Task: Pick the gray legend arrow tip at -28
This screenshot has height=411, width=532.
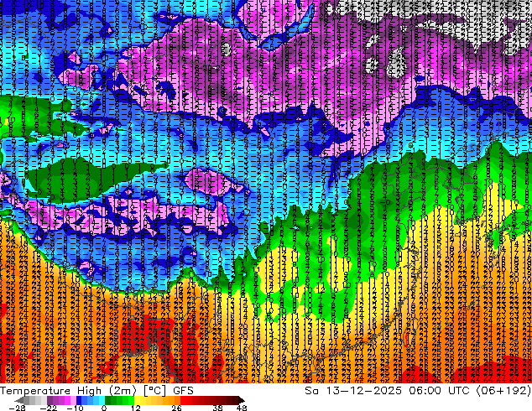Action: (x=19, y=400)
